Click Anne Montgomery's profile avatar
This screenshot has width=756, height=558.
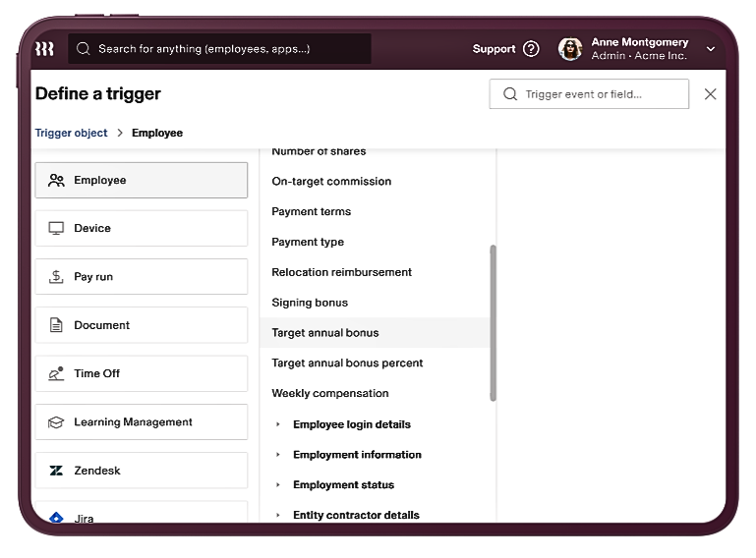point(570,49)
